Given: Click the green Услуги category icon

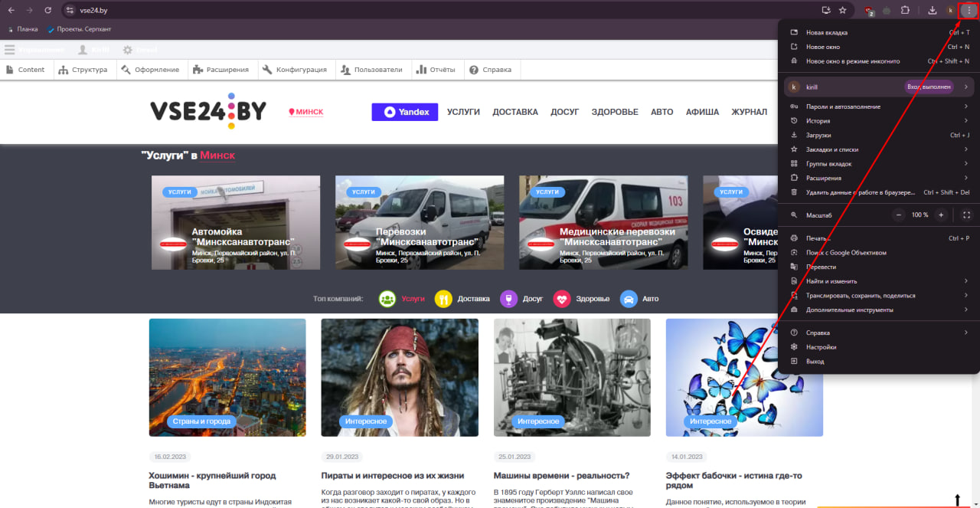Looking at the screenshot, I should click(x=387, y=299).
